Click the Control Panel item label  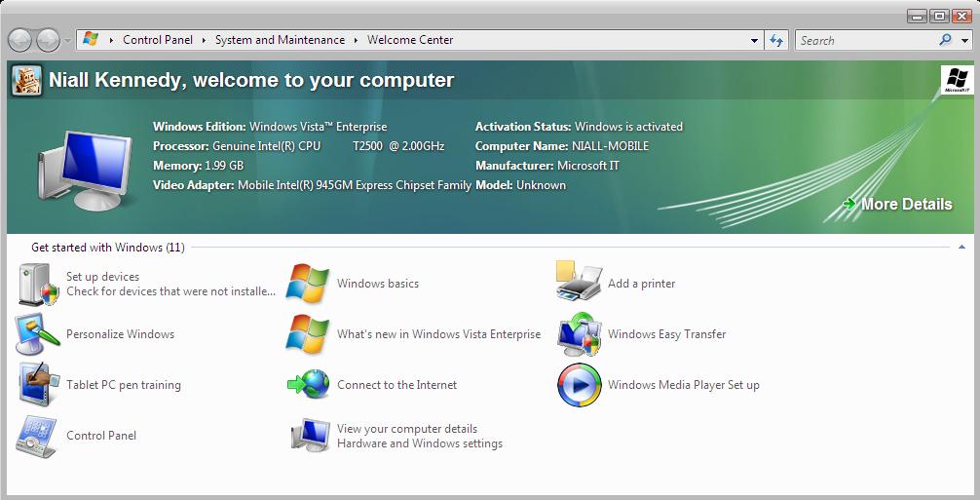(101, 436)
